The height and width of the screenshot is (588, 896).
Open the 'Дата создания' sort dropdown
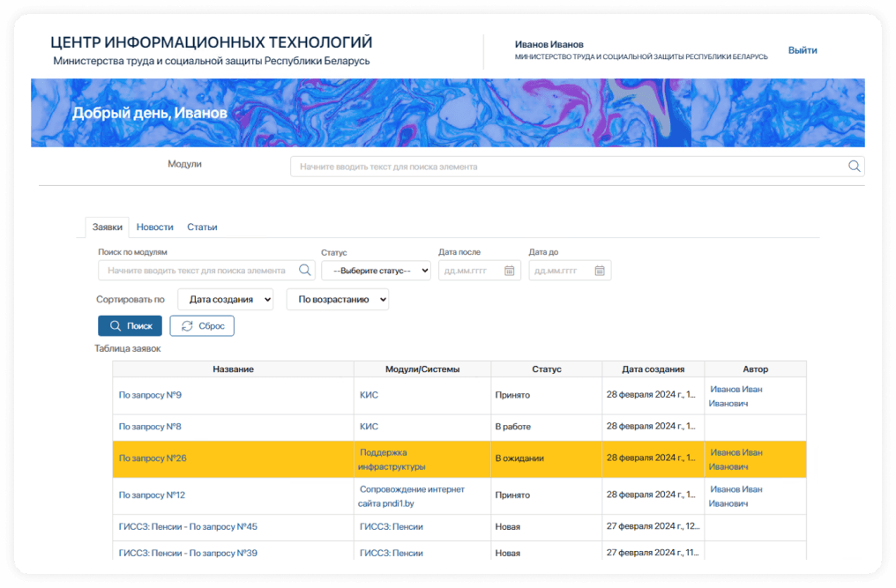tap(225, 300)
